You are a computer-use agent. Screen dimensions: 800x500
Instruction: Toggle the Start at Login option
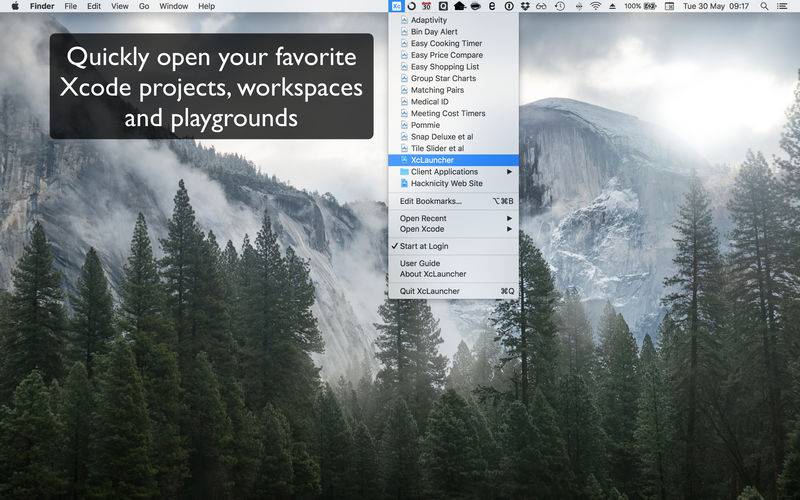point(453,246)
